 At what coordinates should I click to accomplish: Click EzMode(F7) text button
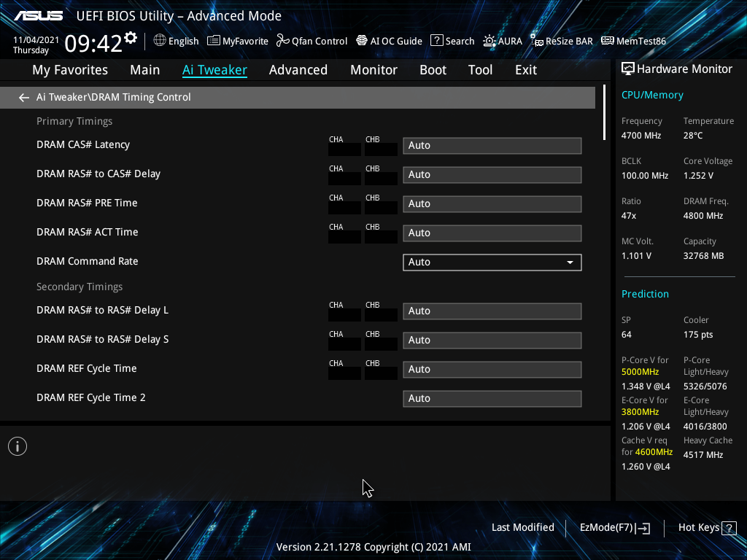pyautogui.click(x=606, y=528)
